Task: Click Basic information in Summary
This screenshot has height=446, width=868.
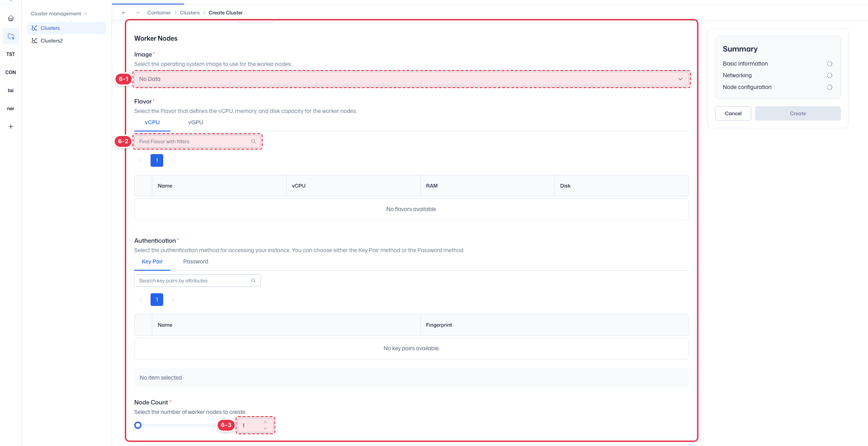Action: (x=745, y=64)
